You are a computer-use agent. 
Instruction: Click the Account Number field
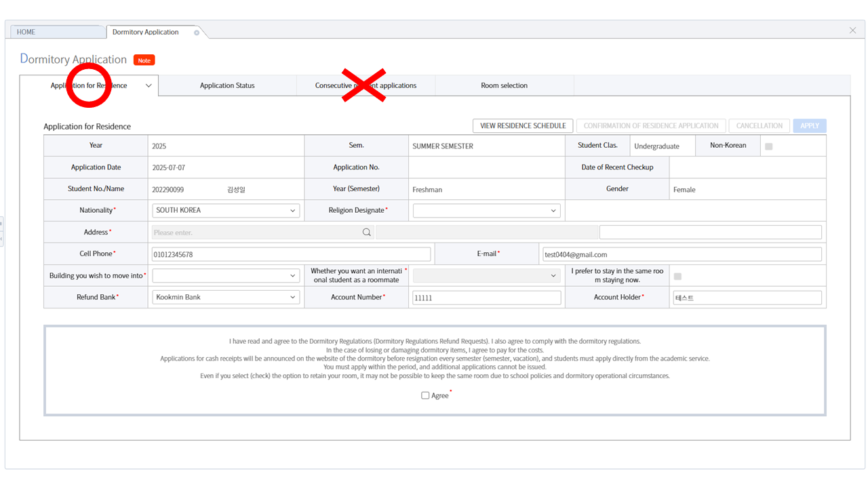pyautogui.click(x=486, y=298)
